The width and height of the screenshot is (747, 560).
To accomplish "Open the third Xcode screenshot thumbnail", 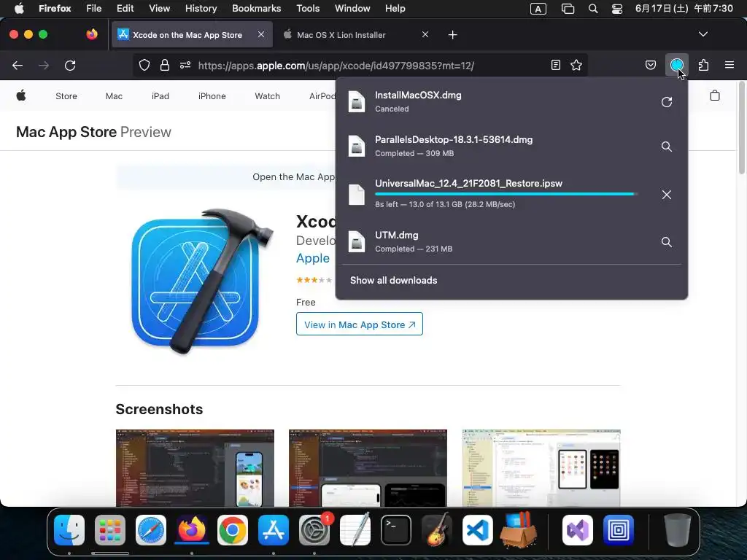I will pyautogui.click(x=541, y=468).
